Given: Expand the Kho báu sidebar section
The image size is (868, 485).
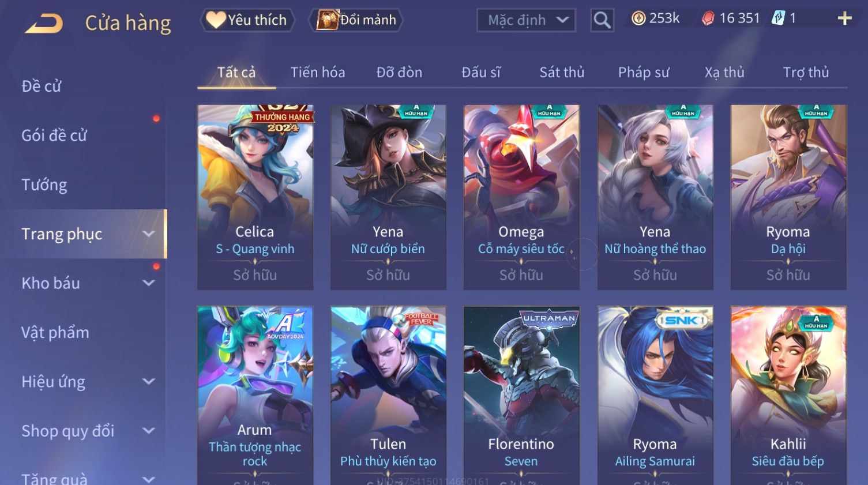Looking at the screenshot, I should [88, 283].
